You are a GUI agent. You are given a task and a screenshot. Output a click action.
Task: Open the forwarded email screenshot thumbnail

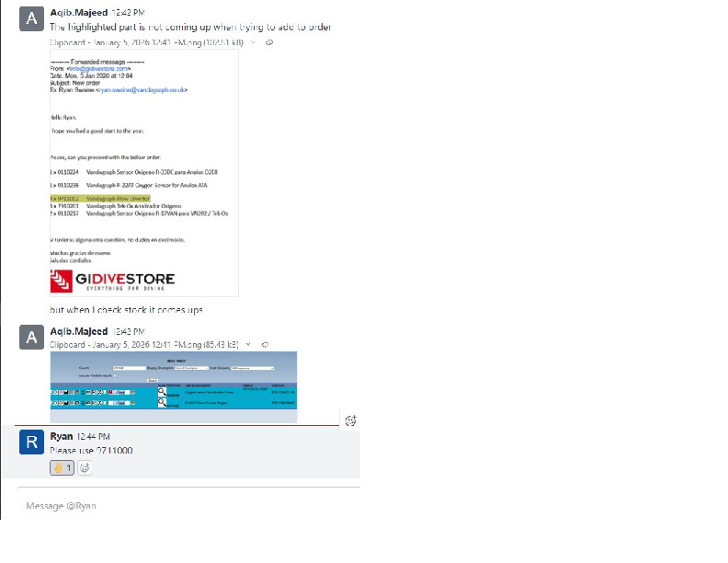144,172
